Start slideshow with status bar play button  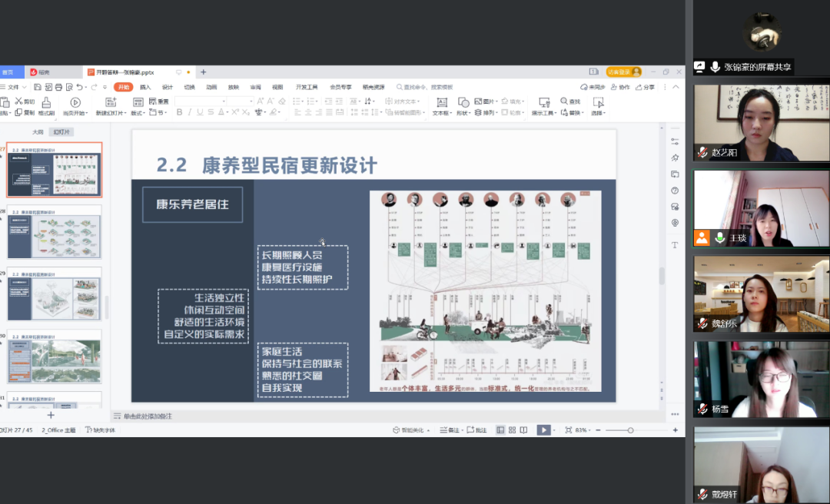click(x=543, y=430)
